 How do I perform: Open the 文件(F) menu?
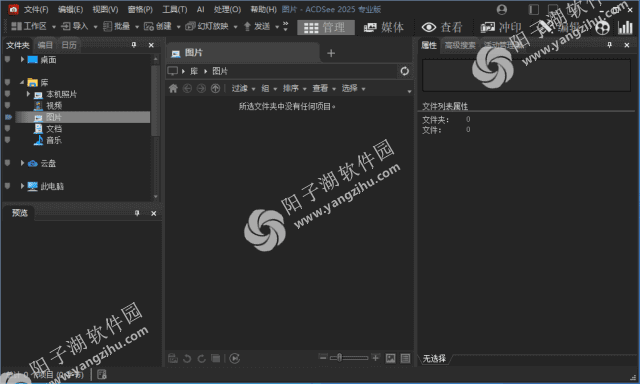point(36,9)
